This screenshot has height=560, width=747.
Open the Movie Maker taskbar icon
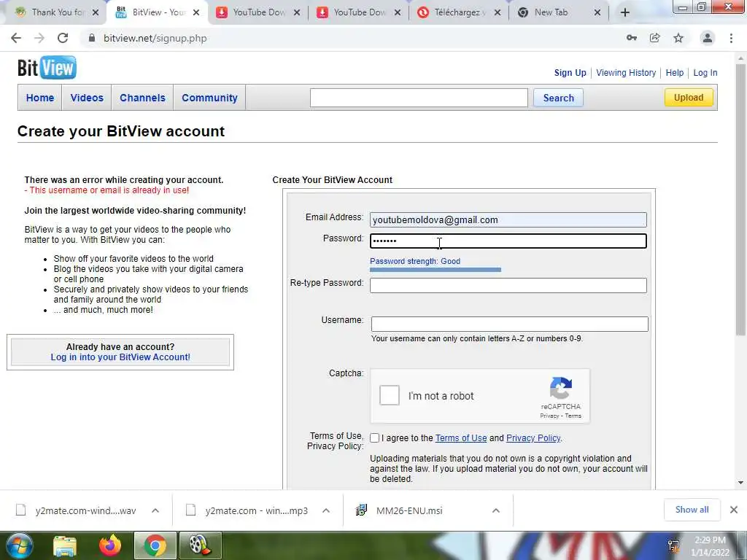pyautogui.click(x=200, y=545)
